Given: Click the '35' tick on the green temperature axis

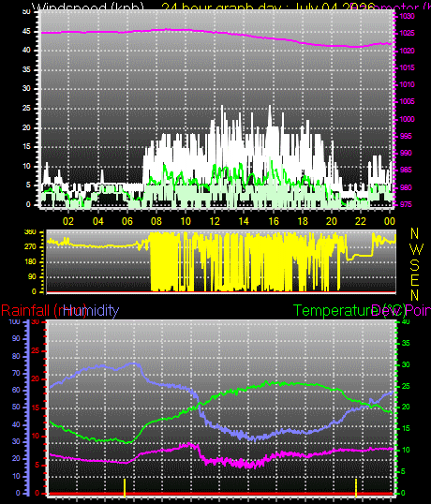Looking at the screenshot, I should (x=406, y=343).
